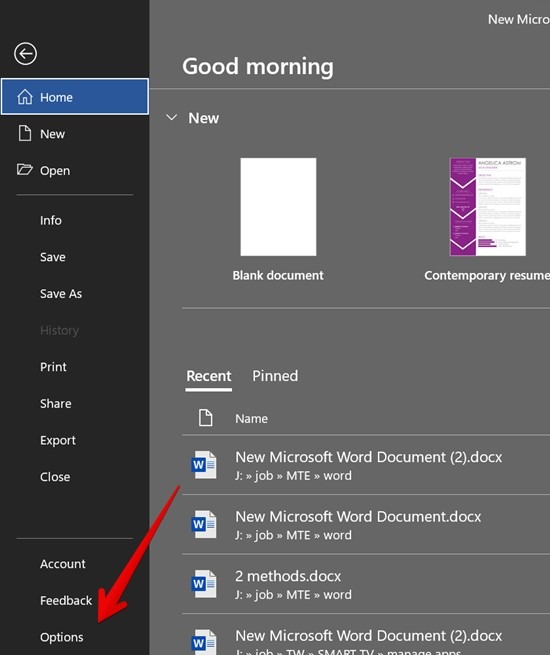Open the Share option
The image size is (550, 655).
pos(56,404)
